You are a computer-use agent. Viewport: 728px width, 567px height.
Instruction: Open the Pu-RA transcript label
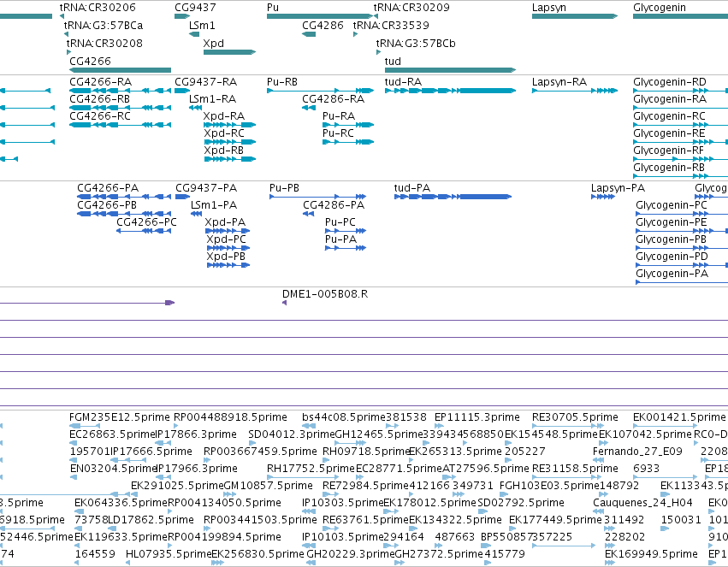pos(339,116)
